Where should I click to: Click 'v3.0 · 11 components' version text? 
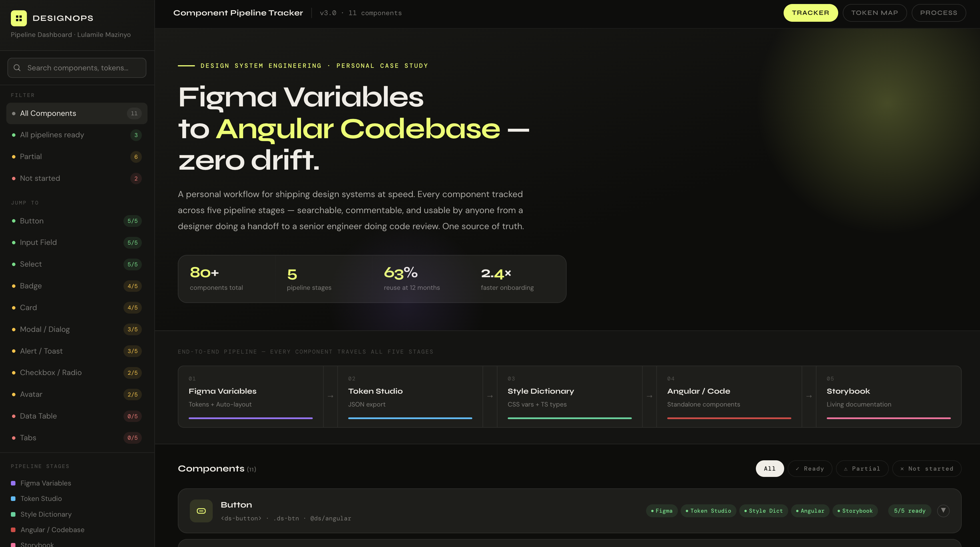coord(361,13)
